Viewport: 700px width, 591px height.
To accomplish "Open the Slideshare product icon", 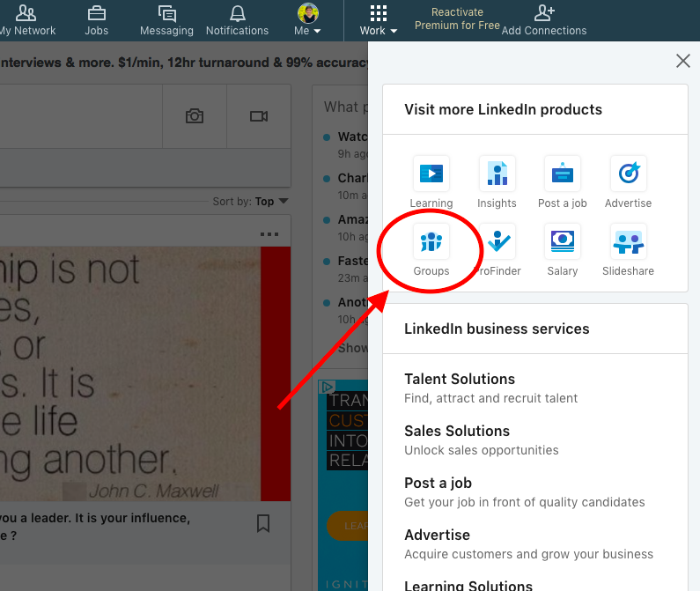I will click(x=628, y=241).
